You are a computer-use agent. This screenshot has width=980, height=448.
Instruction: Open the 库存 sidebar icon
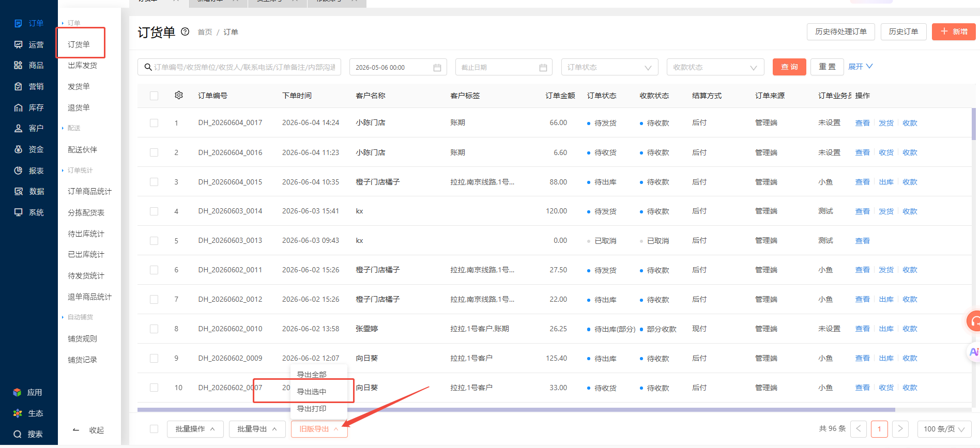coord(18,107)
